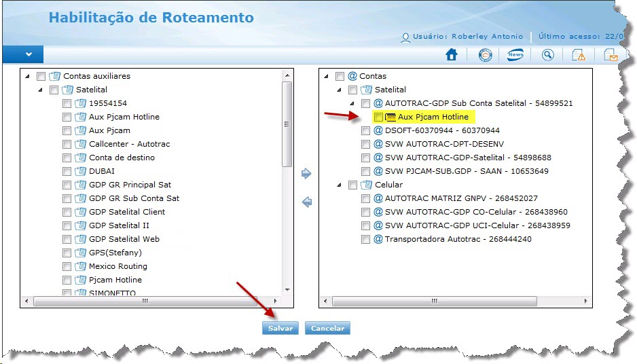Viewport: 637px width, 364px height.
Task: Click the Salvar button
Action: click(x=280, y=328)
